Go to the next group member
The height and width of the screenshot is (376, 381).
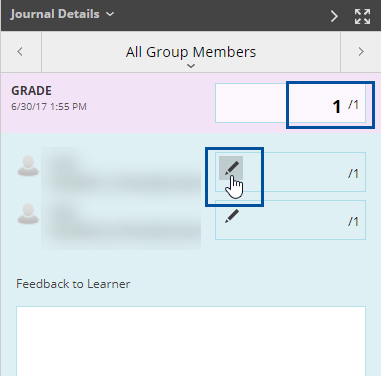pos(361,52)
